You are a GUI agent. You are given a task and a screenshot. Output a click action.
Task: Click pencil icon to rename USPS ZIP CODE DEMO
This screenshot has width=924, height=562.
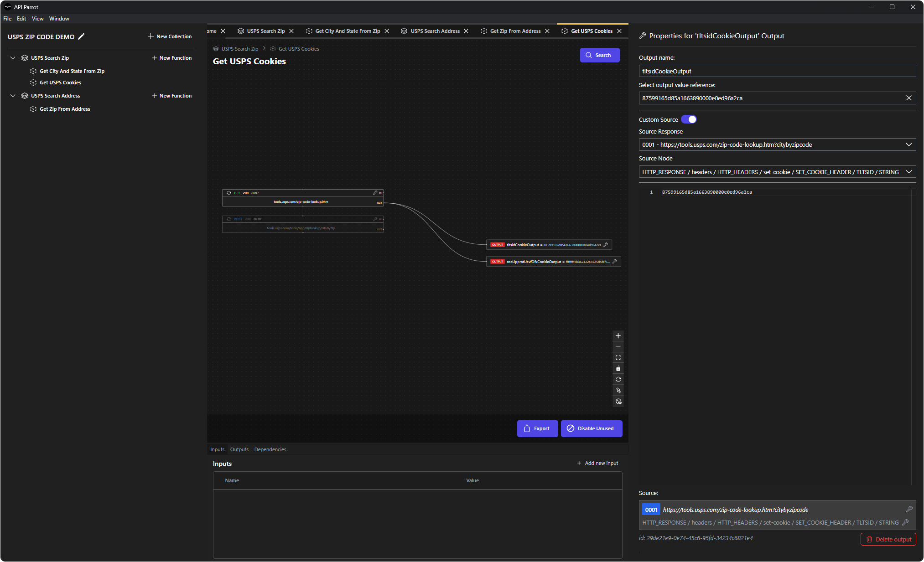[x=81, y=36]
